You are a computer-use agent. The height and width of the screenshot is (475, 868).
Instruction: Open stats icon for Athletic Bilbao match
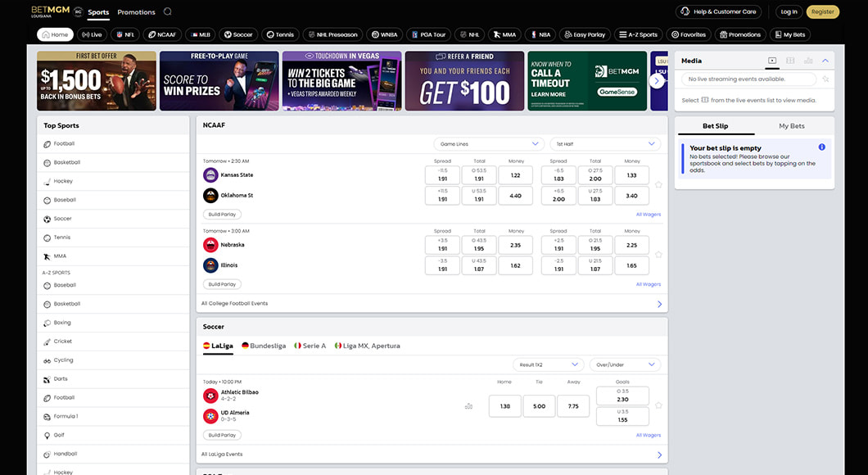click(469, 406)
